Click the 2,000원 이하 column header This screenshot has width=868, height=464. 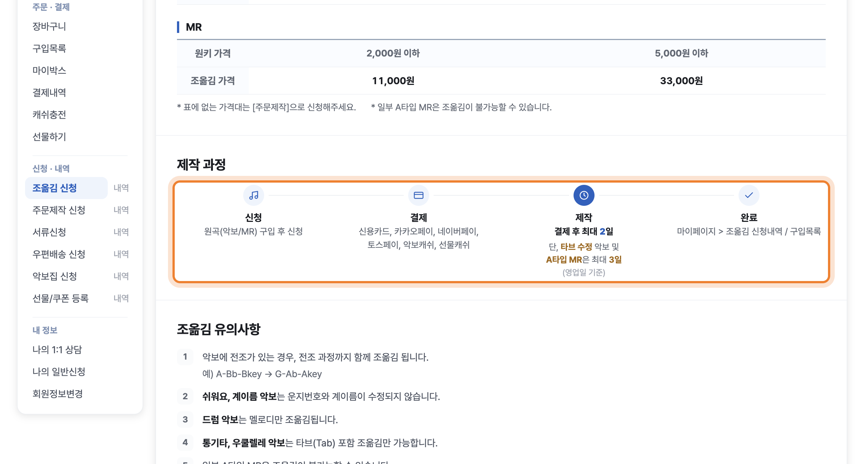coord(393,53)
